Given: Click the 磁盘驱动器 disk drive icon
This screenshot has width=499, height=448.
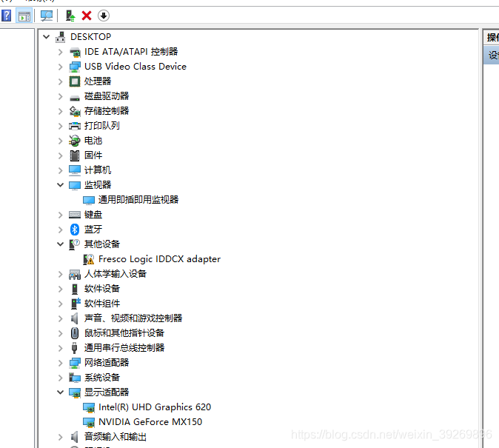Looking at the screenshot, I should click(75, 97).
